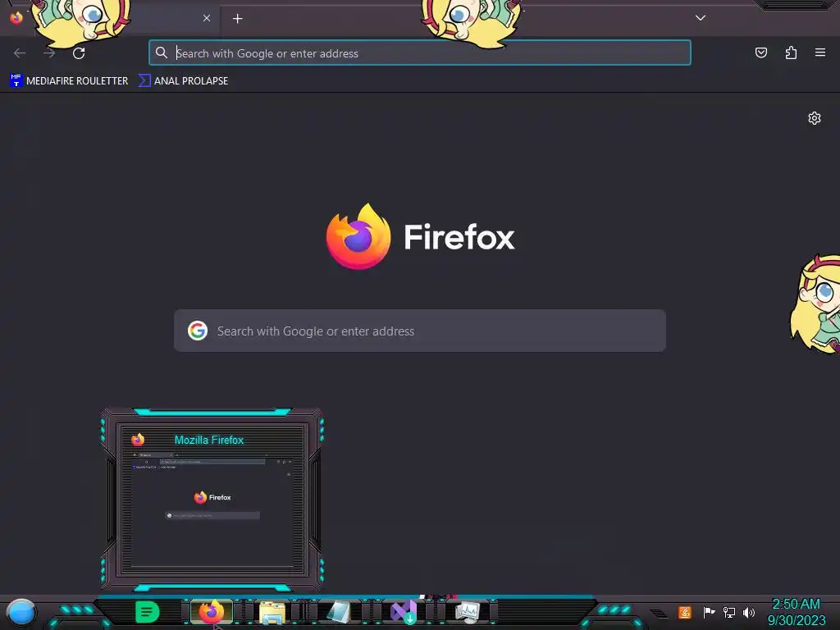The width and height of the screenshot is (840, 630).
Task: Click the Firefox logo on new tab
Action: (x=358, y=236)
